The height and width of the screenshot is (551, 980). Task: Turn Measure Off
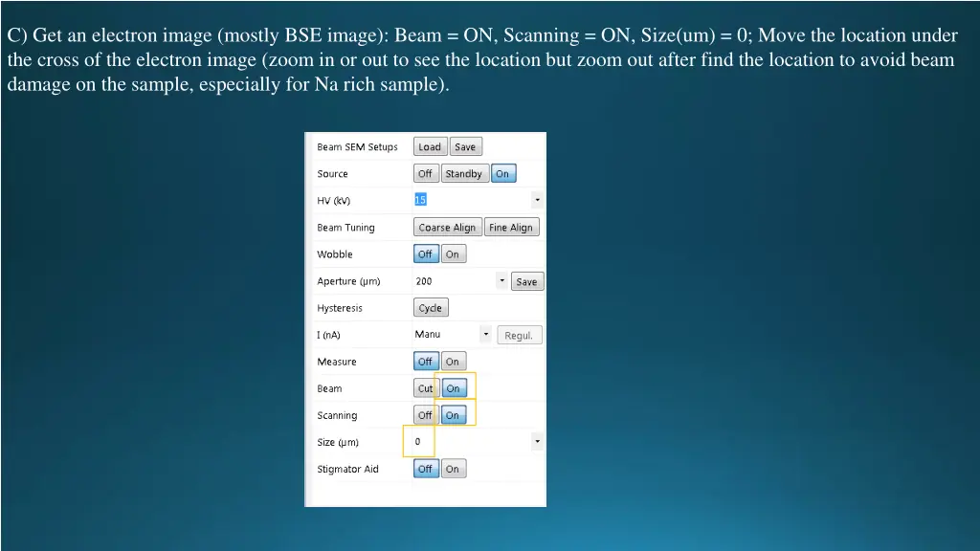pyautogui.click(x=426, y=362)
